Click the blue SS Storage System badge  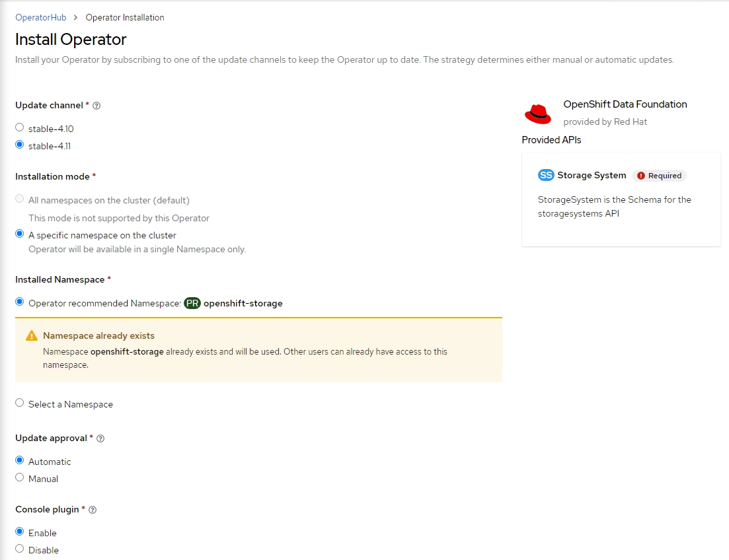(x=546, y=176)
